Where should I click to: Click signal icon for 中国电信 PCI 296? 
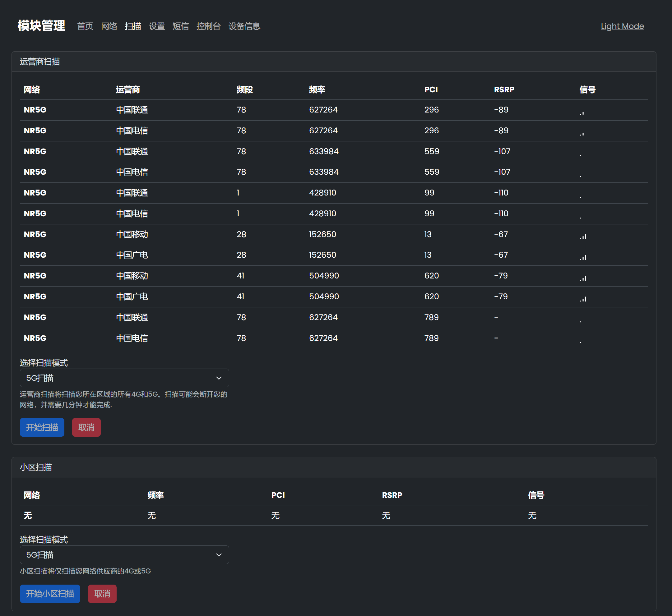click(582, 133)
